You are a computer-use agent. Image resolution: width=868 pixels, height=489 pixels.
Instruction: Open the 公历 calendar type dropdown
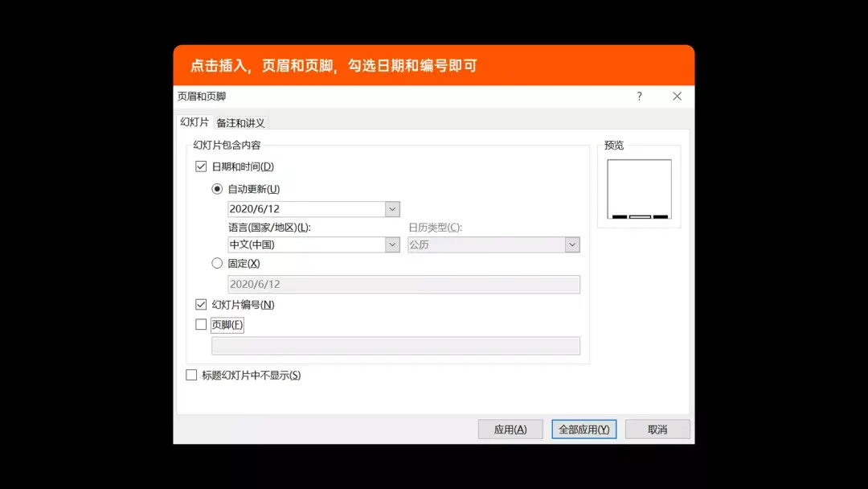click(572, 244)
